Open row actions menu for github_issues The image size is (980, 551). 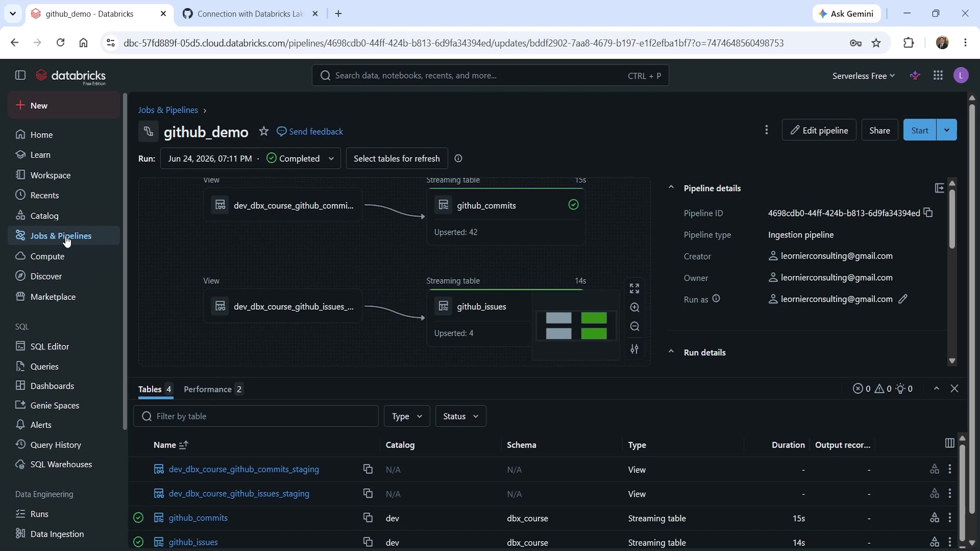pyautogui.click(x=950, y=542)
